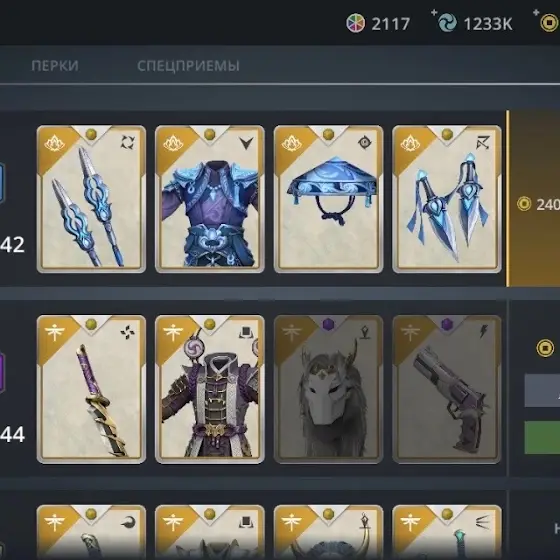
Task: Pick the blue kunai ranged weapon card
Action: pyautogui.click(x=447, y=199)
